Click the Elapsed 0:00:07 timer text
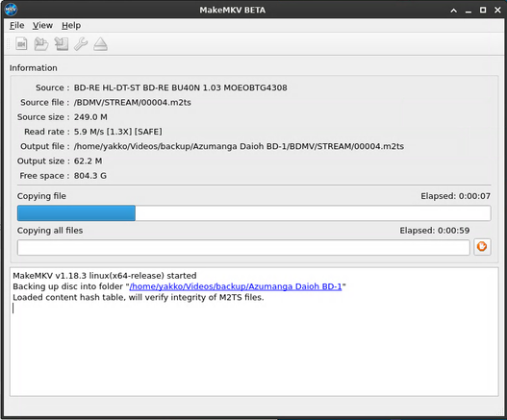 [455, 196]
